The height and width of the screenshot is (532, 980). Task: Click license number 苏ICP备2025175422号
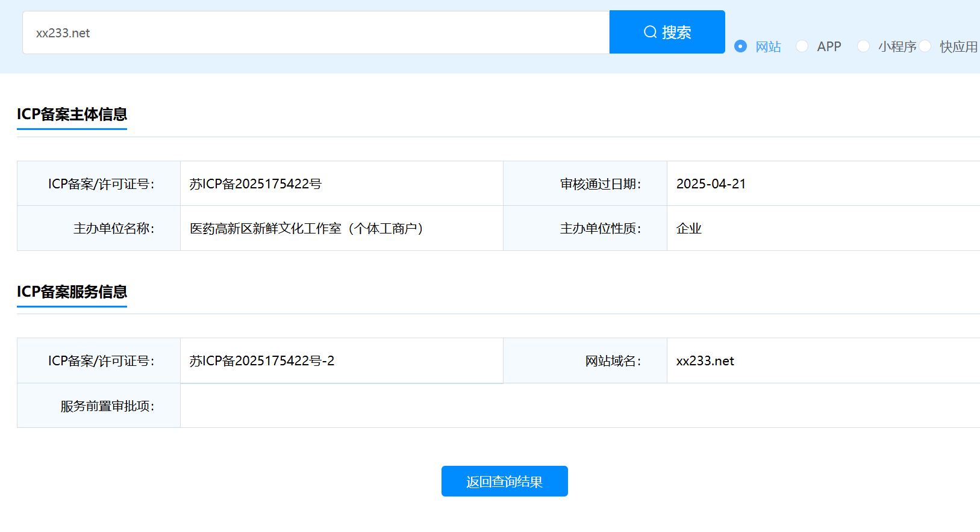pos(255,184)
